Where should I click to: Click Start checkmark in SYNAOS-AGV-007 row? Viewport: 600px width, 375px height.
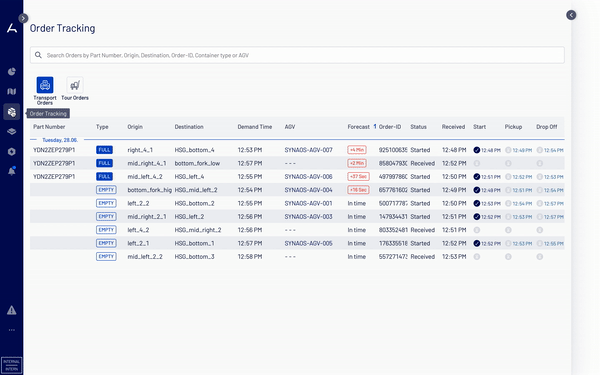click(x=477, y=150)
